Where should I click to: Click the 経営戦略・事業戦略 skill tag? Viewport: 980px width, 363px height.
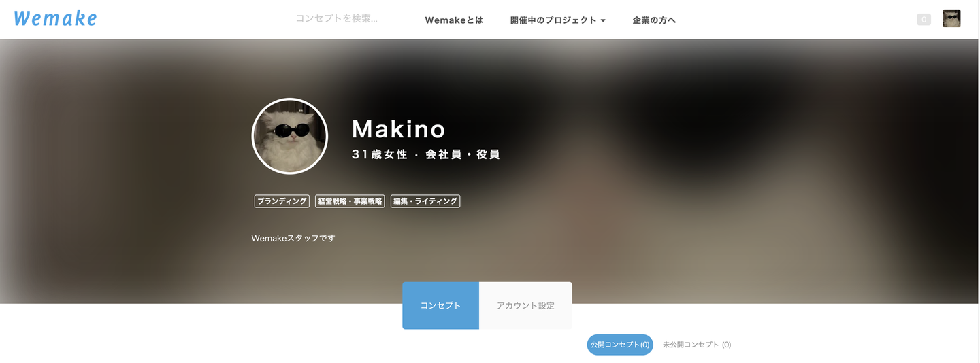click(x=350, y=201)
